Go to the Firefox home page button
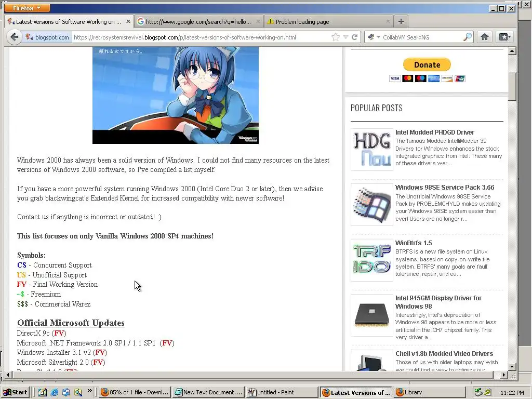Screen dimensions: 532x399 485,37
